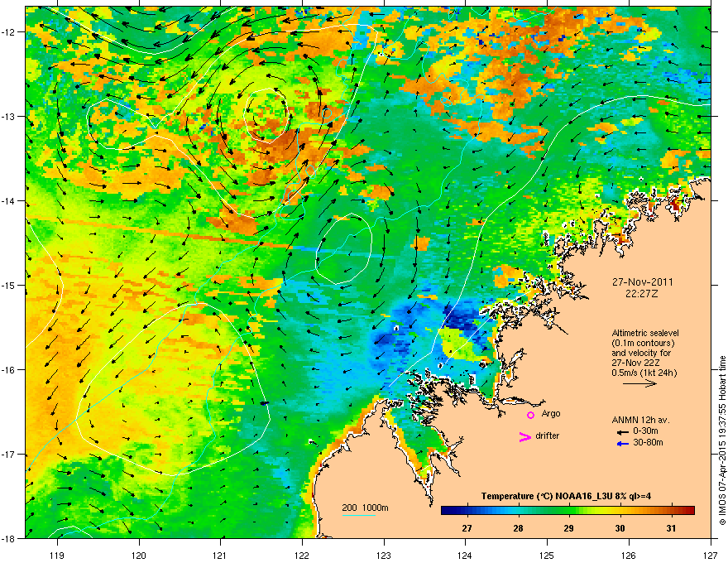The width and height of the screenshot is (728, 563).
Task: Select the '22:27Z' time text
Action: click(x=642, y=294)
